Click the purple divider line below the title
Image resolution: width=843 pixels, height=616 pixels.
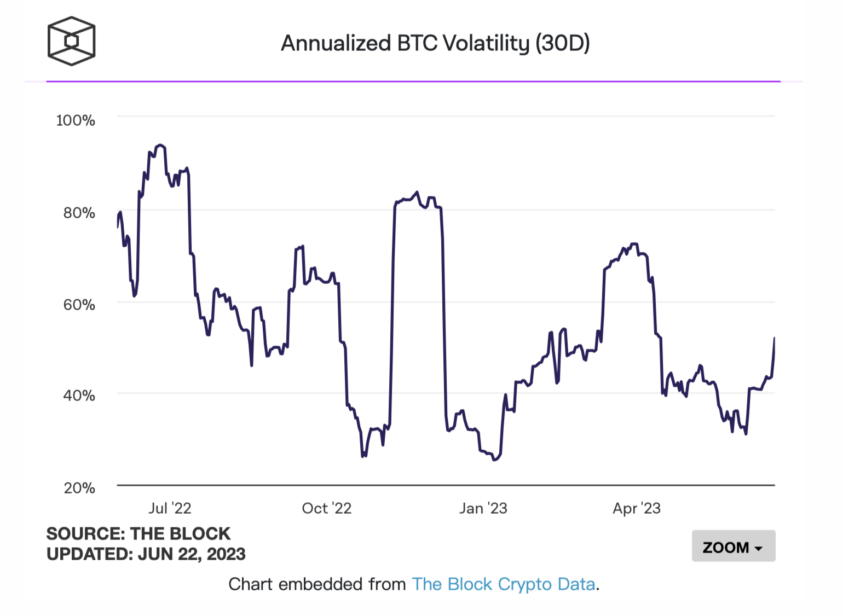[x=413, y=82]
